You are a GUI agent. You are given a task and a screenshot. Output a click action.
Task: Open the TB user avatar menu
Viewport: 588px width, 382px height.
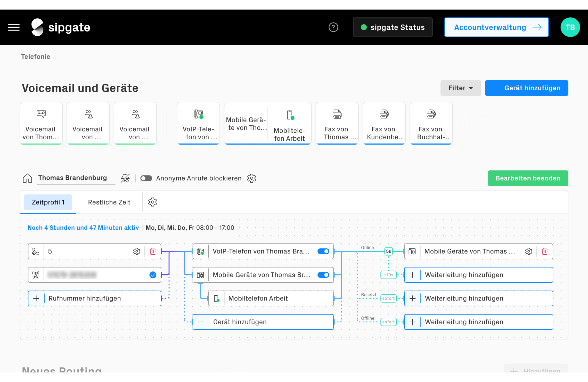tap(570, 27)
